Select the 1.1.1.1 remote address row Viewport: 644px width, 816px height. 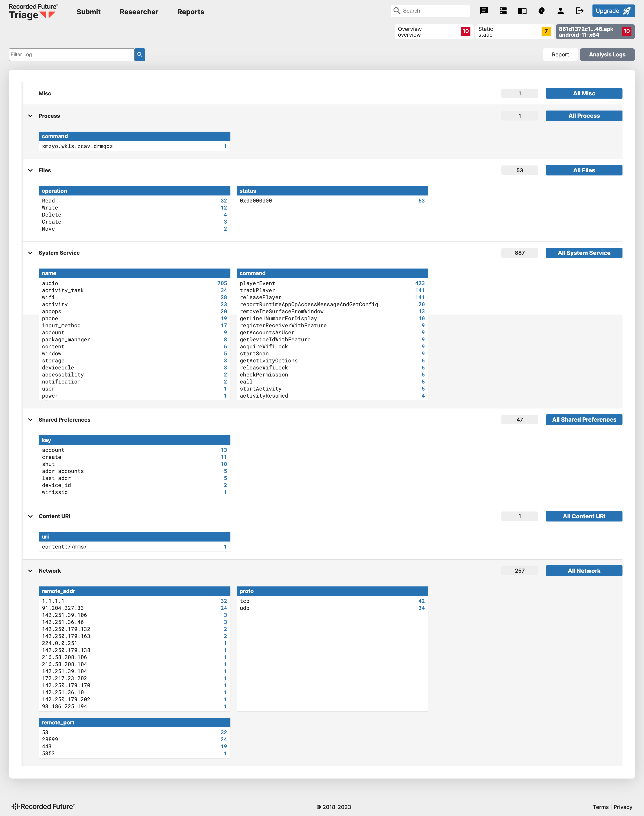[134, 601]
